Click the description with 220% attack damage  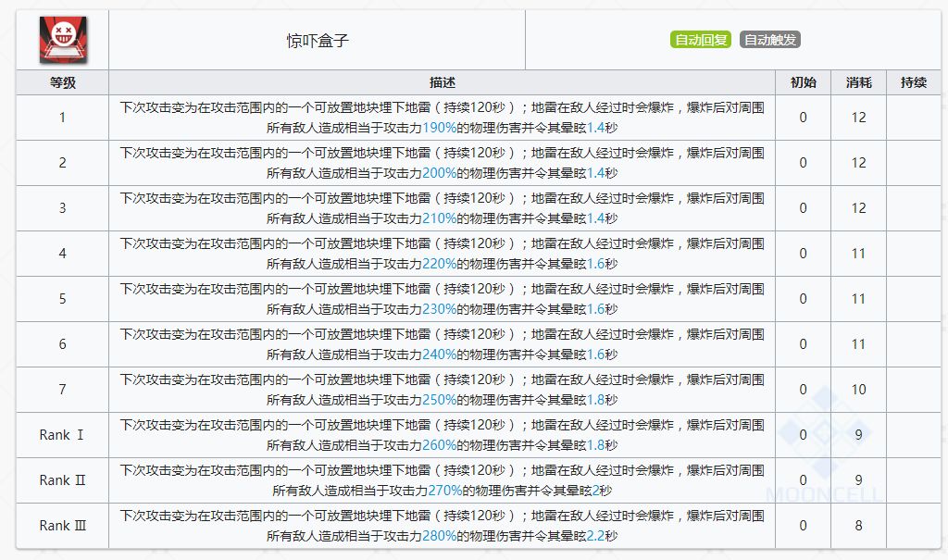coord(442,254)
